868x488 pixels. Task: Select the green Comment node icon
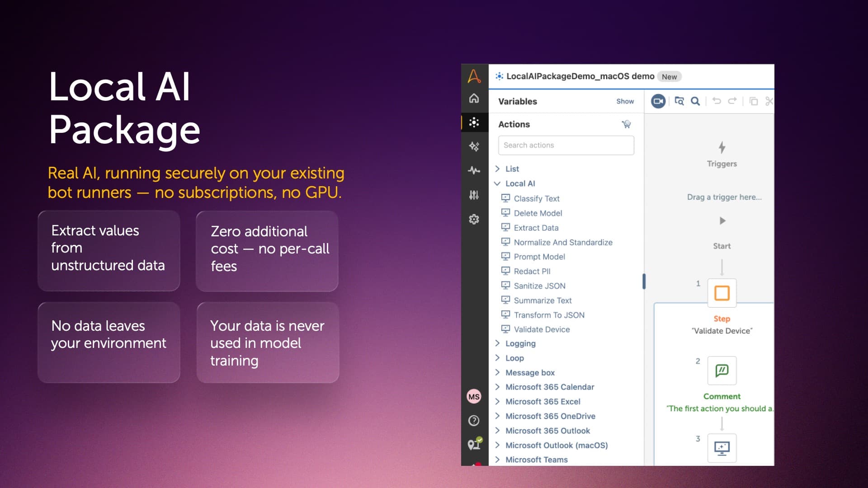(x=722, y=371)
